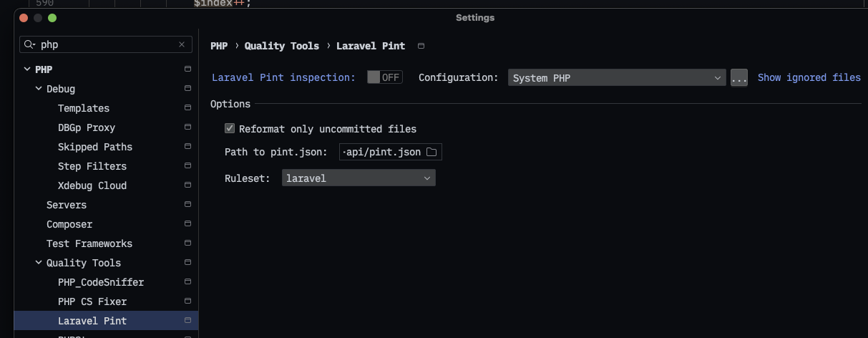The height and width of the screenshot is (338, 868).
Task: Select Composer in settings tree
Action: pos(69,224)
